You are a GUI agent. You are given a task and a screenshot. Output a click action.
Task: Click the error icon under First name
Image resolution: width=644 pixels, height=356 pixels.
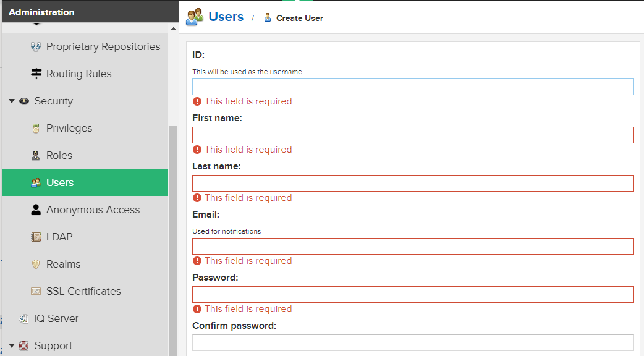click(197, 150)
